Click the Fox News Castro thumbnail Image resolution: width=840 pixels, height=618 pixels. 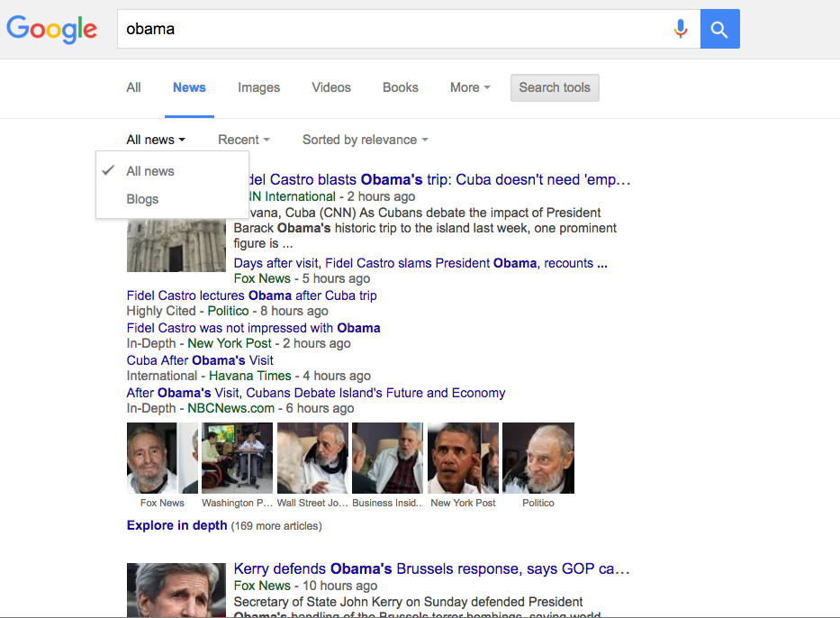162,458
